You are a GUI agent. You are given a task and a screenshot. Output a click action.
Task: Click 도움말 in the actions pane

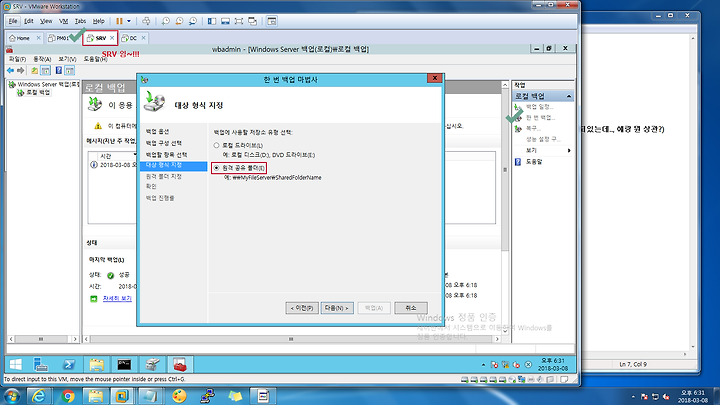534,162
